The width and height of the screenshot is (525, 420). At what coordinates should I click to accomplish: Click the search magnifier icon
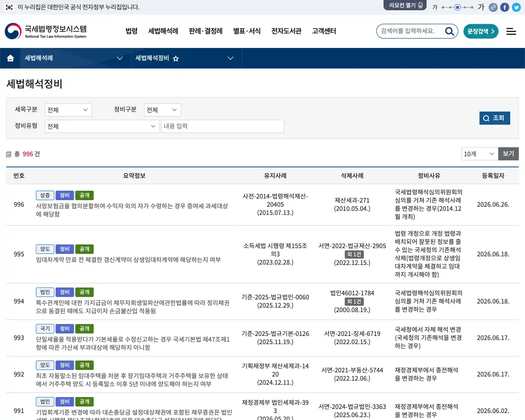pyautogui.click(x=450, y=31)
